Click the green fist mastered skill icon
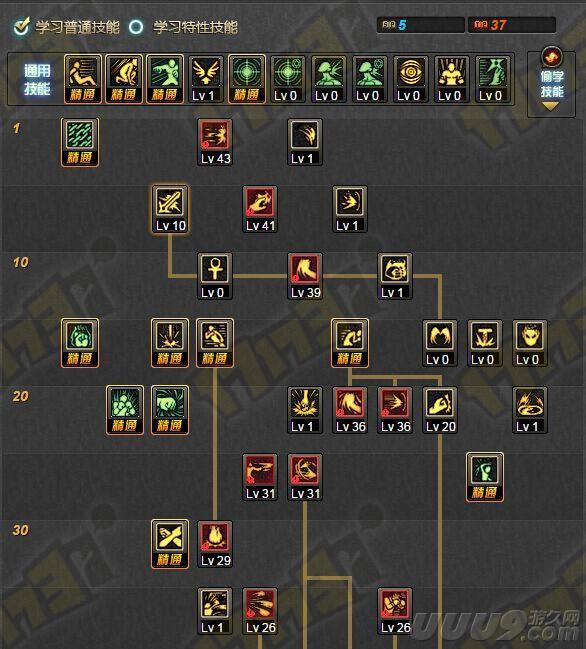 80,343
